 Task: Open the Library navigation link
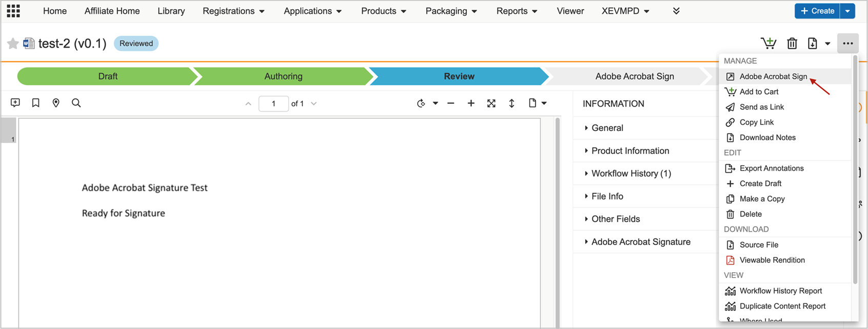click(x=171, y=11)
